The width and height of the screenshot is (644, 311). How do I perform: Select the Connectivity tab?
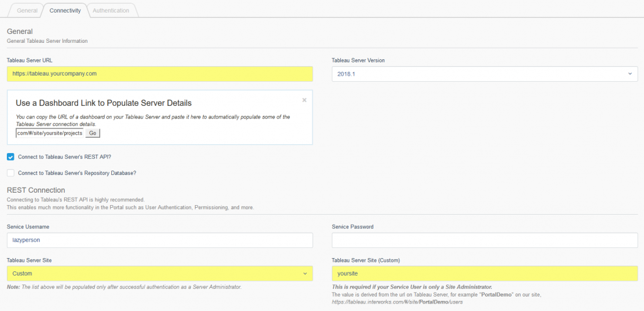pos(65,10)
